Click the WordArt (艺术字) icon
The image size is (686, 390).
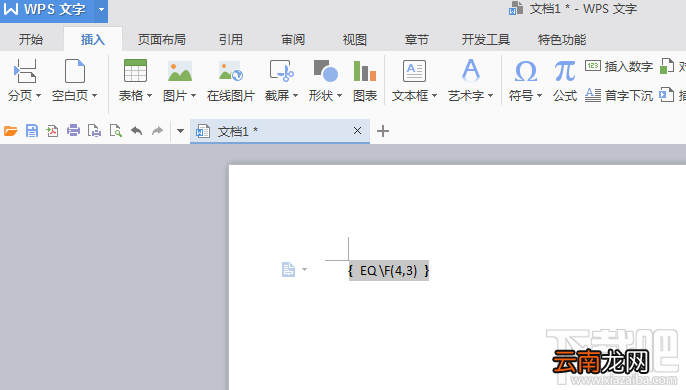(471, 71)
